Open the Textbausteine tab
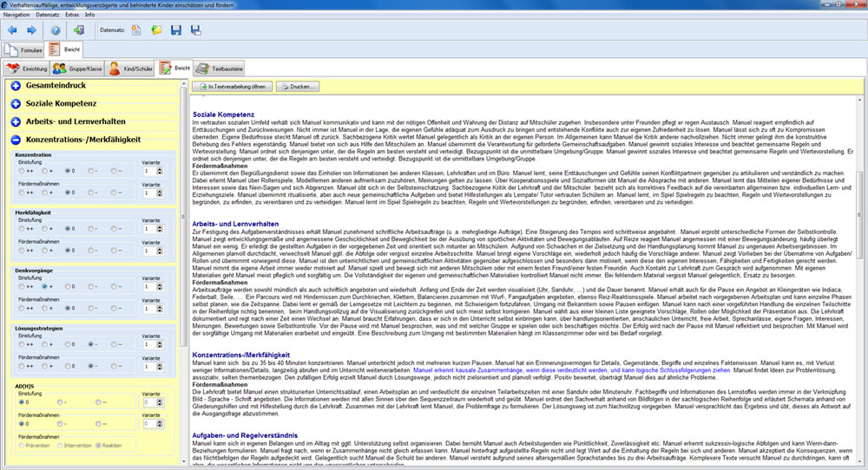868x470 pixels. click(x=220, y=69)
